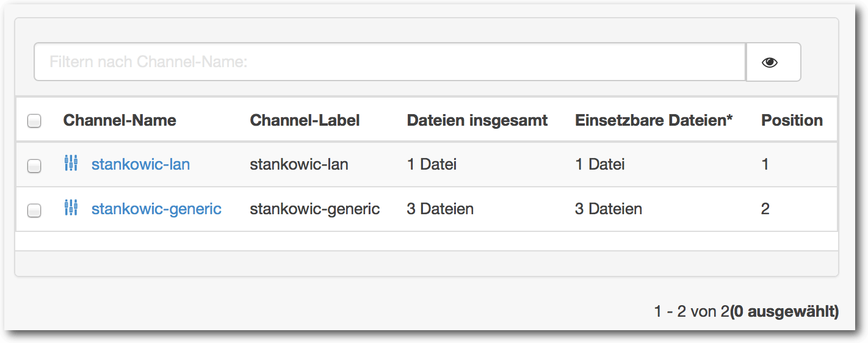Screen dimensions: 868x343
Task: Click the stankowic-generic label cell
Action: point(315,209)
